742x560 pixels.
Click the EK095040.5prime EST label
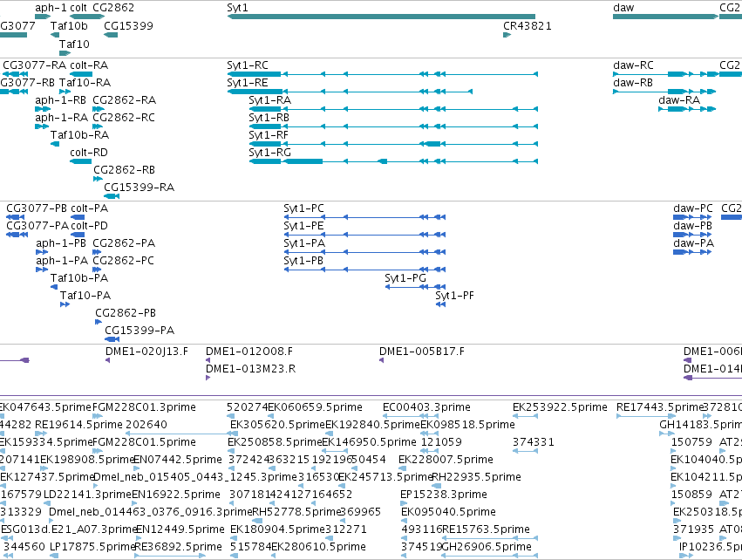pyautogui.click(x=448, y=512)
